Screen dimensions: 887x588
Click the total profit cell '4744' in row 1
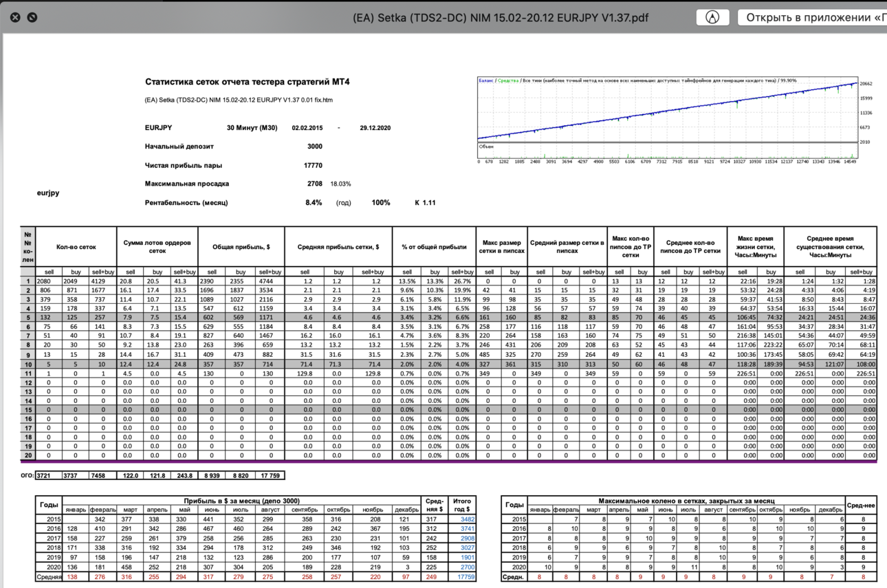pyautogui.click(x=270, y=281)
